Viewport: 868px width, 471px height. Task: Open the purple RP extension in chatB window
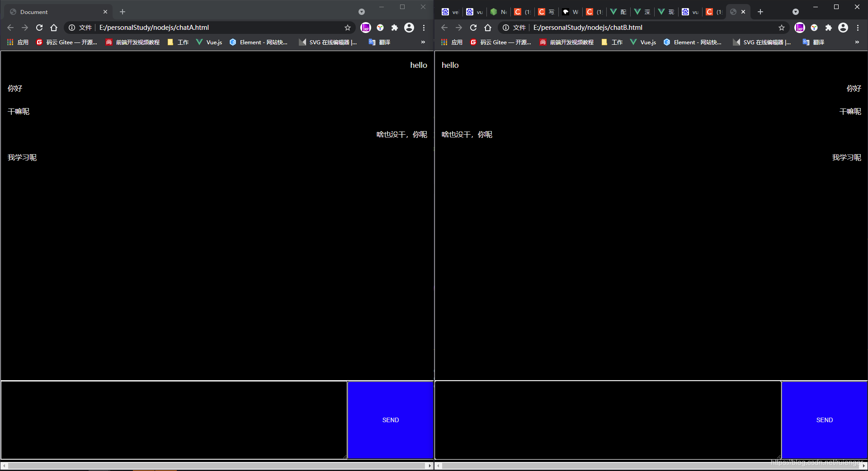point(800,28)
